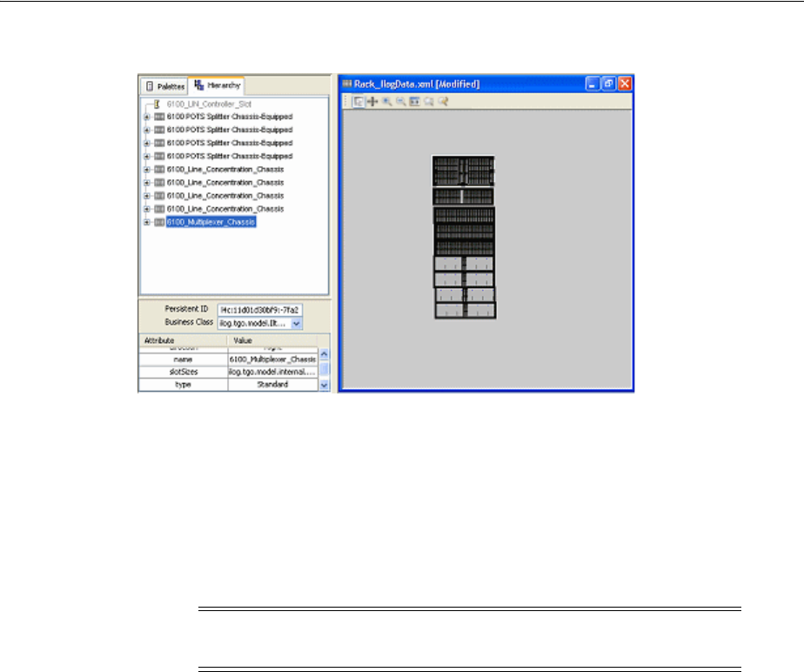Select the last 6100 POTS Splitter Chassis-Equipped row
Screen dimensions: 804x672
tap(229, 156)
